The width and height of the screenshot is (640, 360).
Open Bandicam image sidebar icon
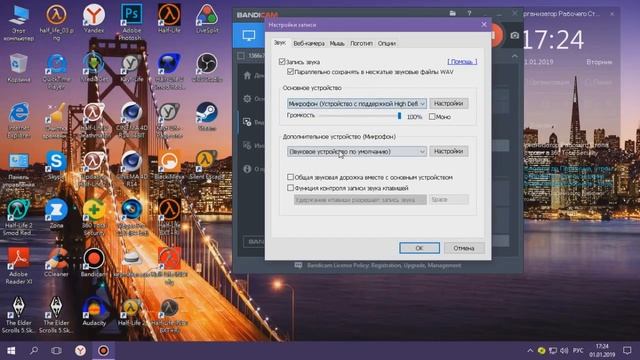(247, 145)
